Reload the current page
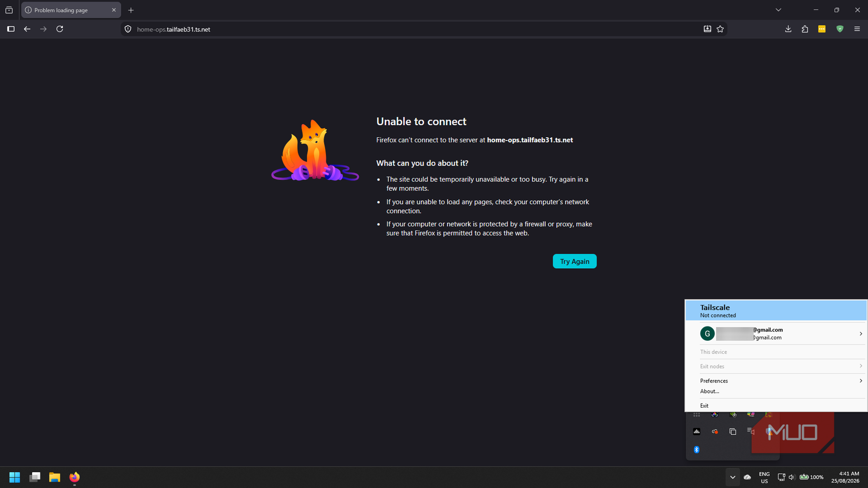This screenshot has width=868, height=488. pos(60,29)
